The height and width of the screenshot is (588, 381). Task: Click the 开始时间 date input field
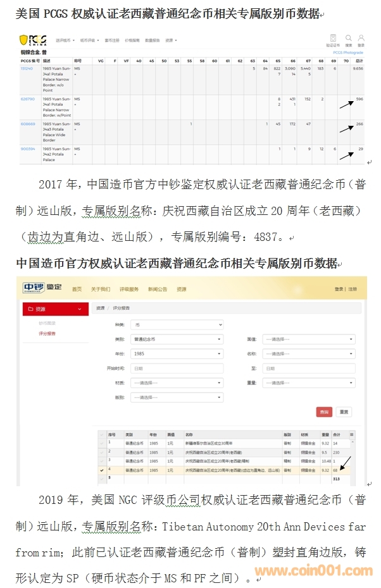pyautogui.click(x=177, y=369)
